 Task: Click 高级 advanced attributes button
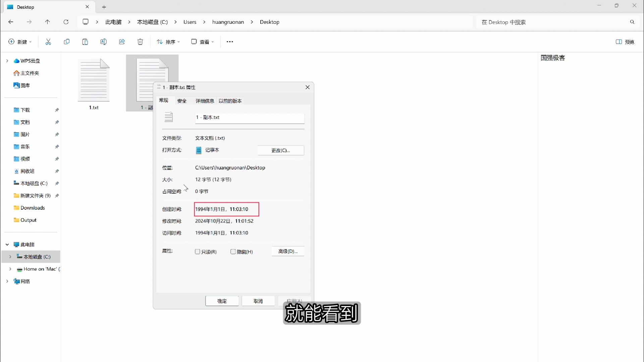[288, 251]
